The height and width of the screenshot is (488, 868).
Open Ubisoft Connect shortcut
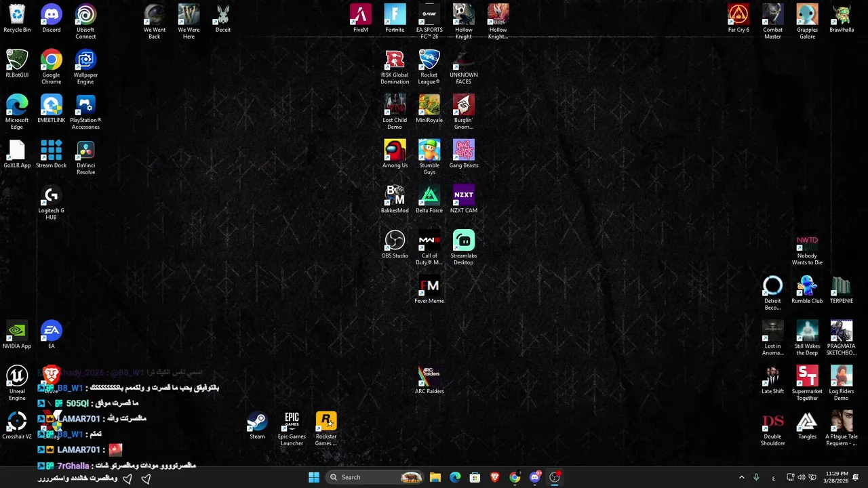click(x=85, y=22)
